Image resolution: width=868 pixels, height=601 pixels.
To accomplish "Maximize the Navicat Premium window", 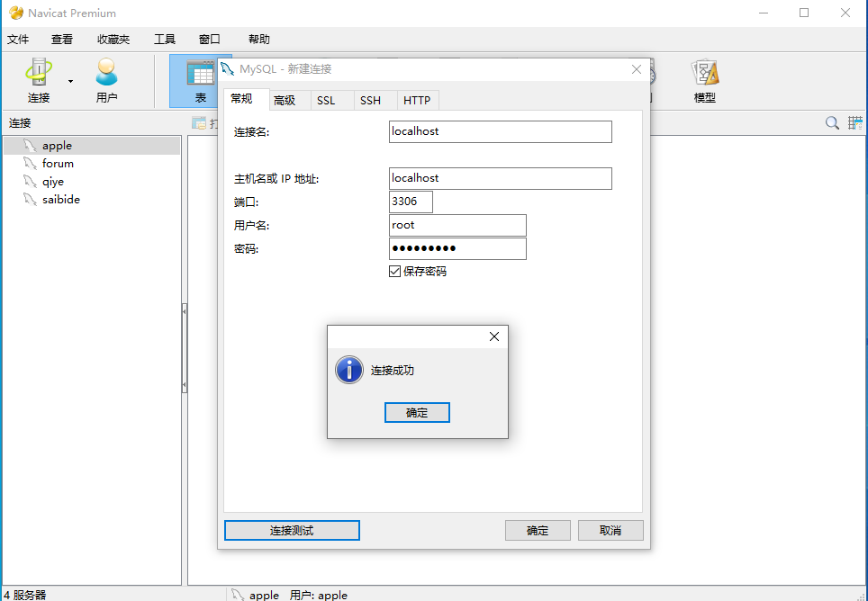I will tap(804, 13).
